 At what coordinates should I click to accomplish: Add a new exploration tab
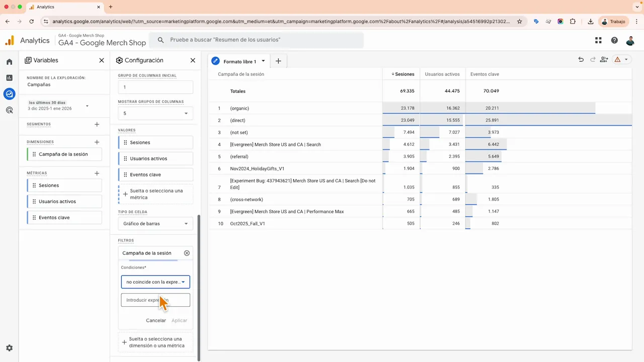(278, 61)
